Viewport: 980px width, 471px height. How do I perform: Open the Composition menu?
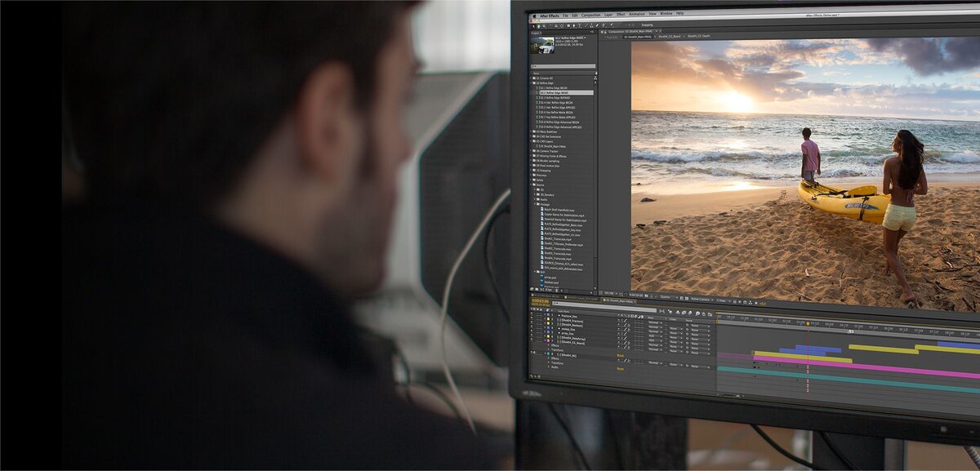tap(591, 16)
